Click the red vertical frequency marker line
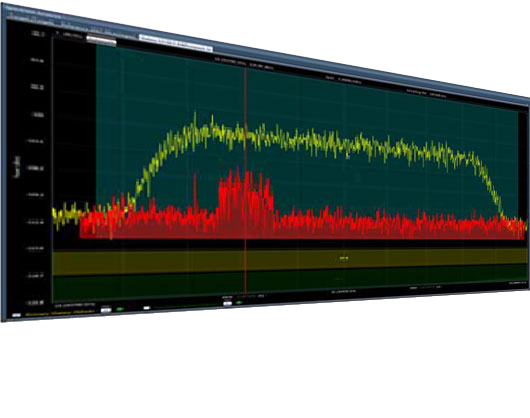Viewport: 530px width, 418px height. [246, 181]
